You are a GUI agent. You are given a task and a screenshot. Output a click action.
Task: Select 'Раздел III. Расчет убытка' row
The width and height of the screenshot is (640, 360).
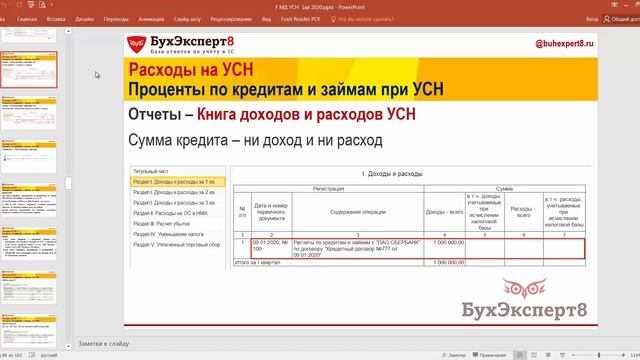coord(178,224)
